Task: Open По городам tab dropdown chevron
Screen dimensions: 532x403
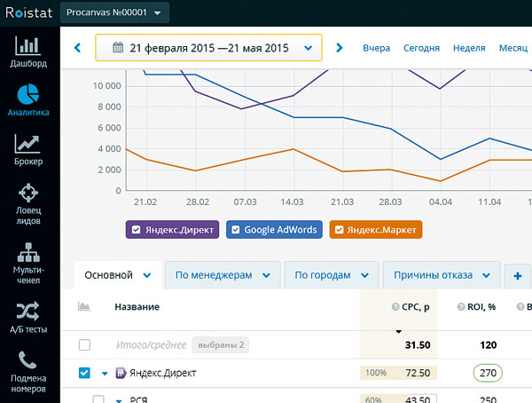Action: point(364,275)
